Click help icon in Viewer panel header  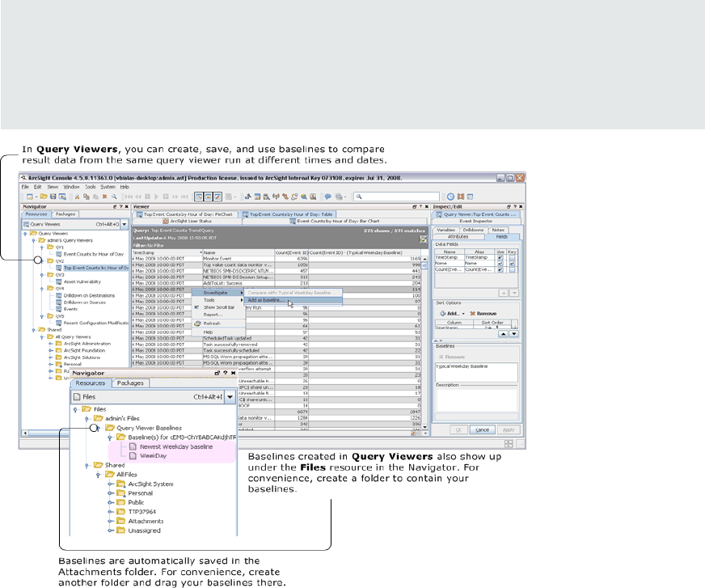(x=420, y=207)
